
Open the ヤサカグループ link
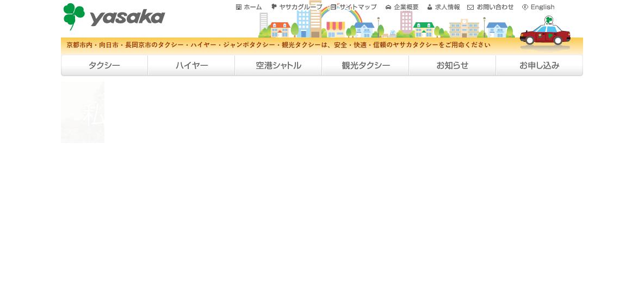301,7
